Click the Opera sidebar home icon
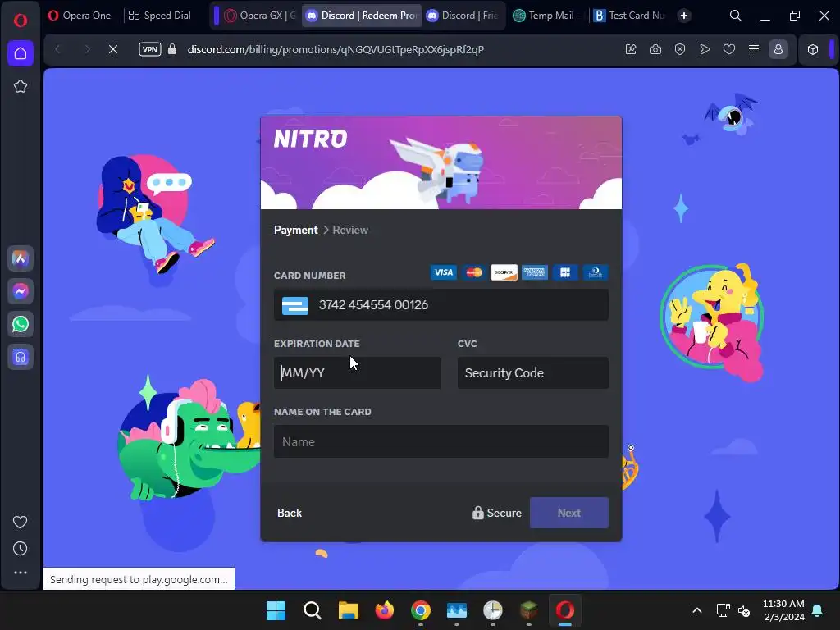Viewport: 840px width, 630px height. [21, 53]
